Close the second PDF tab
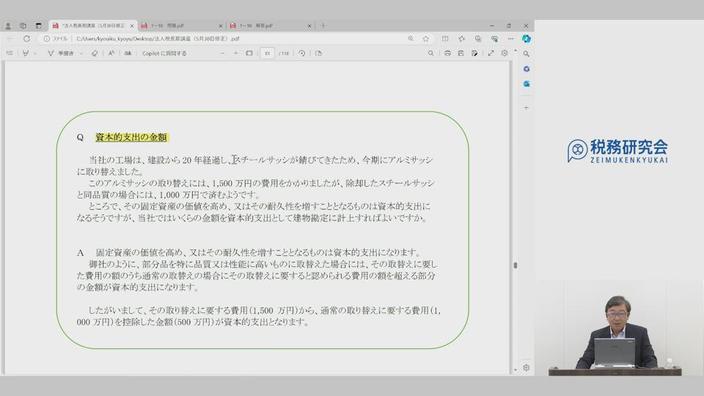The width and height of the screenshot is (704, 396). click(220, 26)
